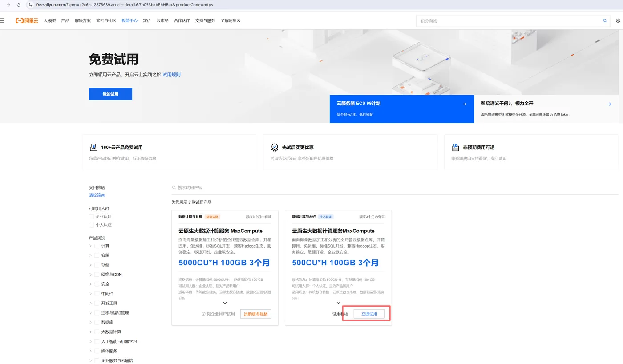The height and width of the screenshot is (364, 623).
Task: Click the arrow on the 云服务器 ECS 99计划 banner
Action: click(465, 104)
